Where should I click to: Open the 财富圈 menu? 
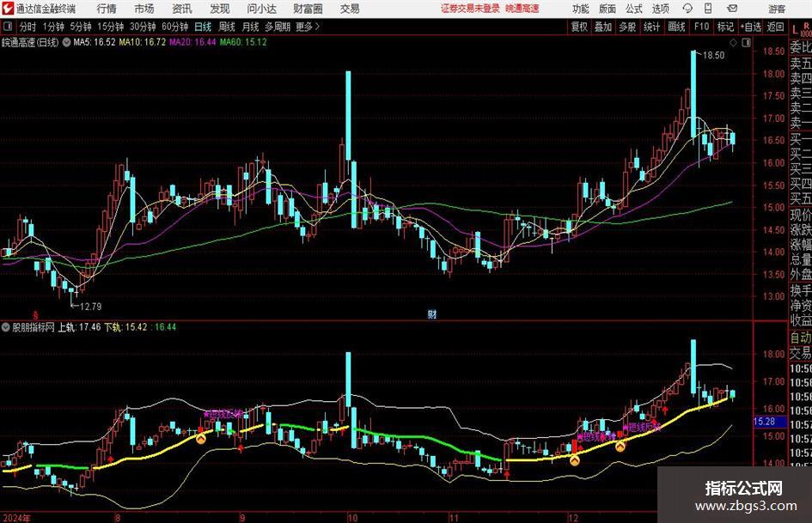(x=308, y=9)
